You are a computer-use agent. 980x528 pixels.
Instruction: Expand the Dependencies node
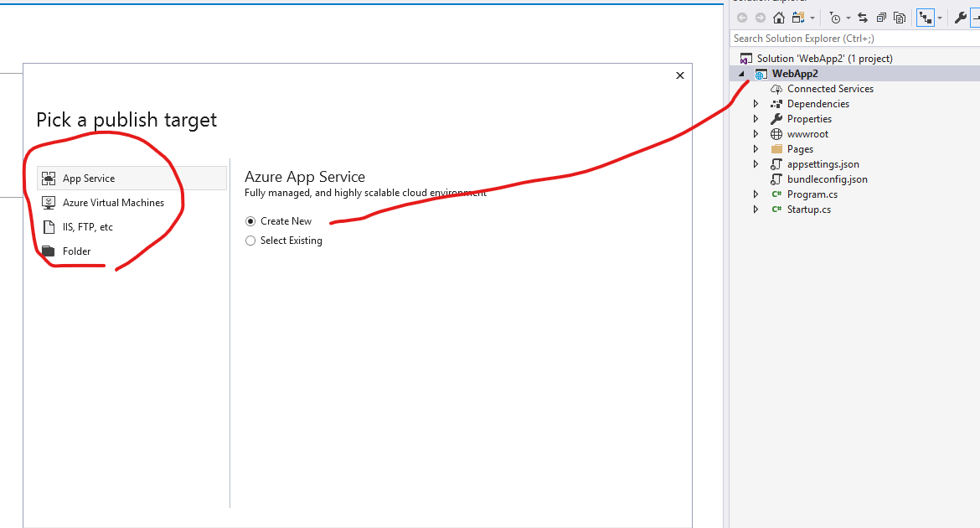click(756, 103)
